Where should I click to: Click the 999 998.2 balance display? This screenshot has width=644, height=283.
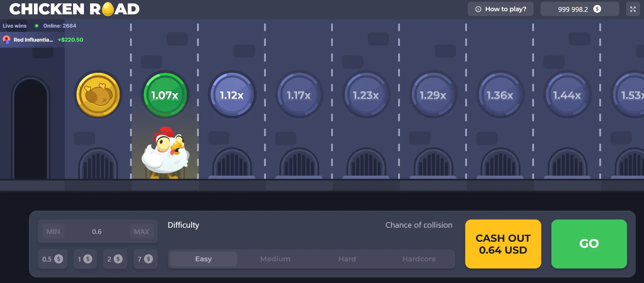(580, 9)
